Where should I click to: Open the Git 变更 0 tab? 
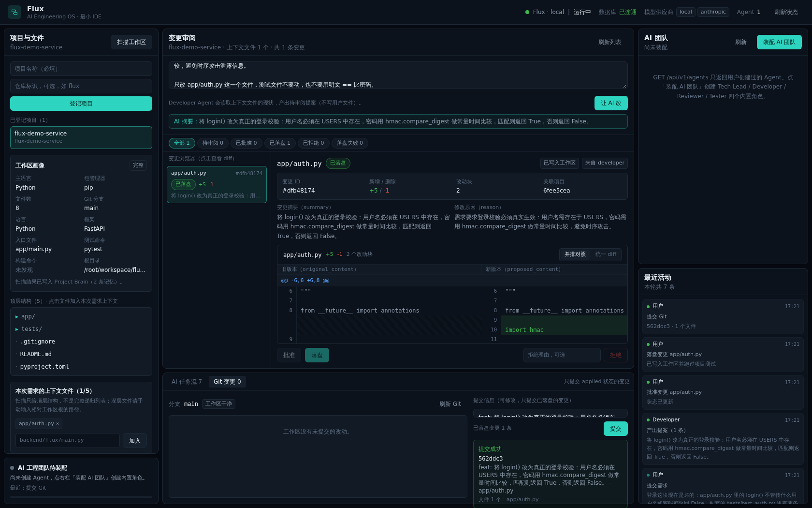[x=227, y=382]
